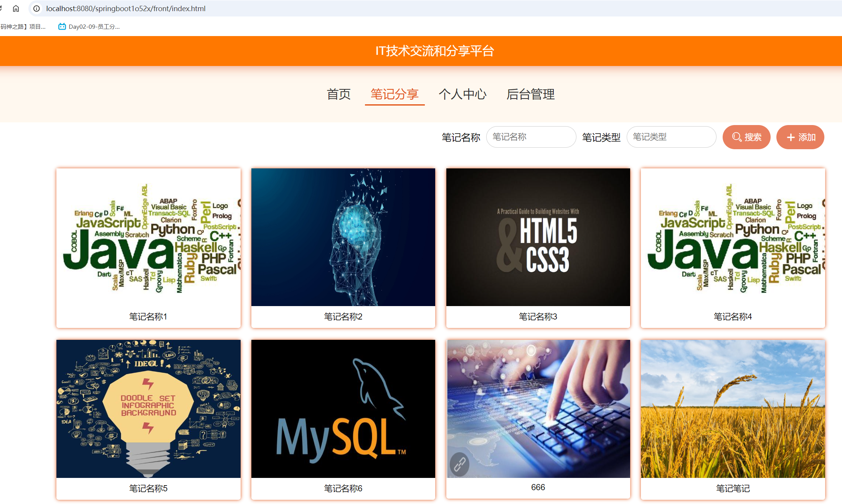Focus the 笔记名称 search input
842x504 pixels.
click(531, 137)
